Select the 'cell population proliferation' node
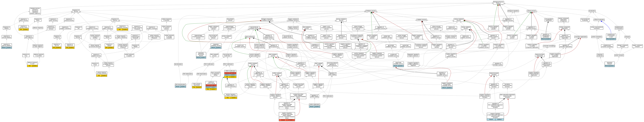The height and width of the screenshot is (122, 644). pos(549,20)
